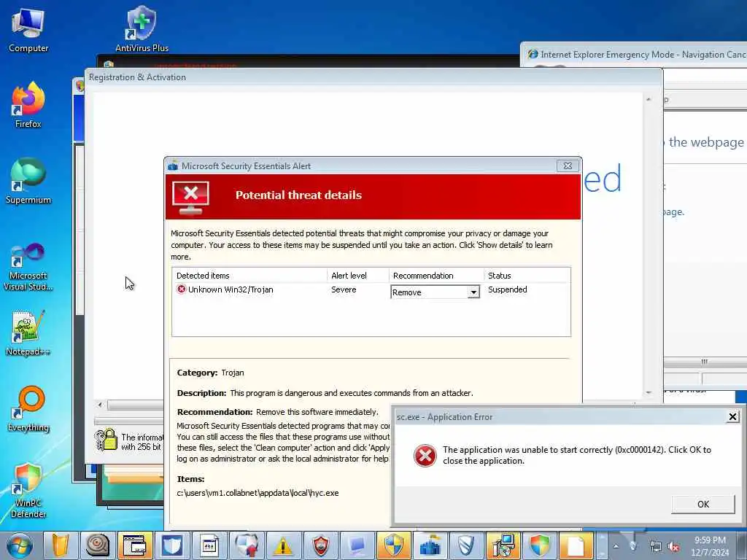Screen dimensions: 747x560
Task: Click the orange folder taskbar icon
Action: tap(61, 545)
